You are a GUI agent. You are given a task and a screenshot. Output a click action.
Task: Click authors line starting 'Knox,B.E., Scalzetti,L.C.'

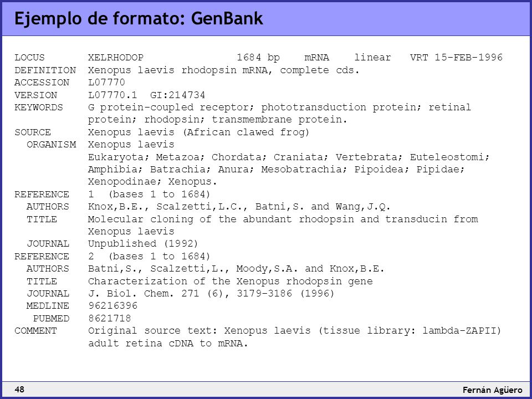pos(239,207)
